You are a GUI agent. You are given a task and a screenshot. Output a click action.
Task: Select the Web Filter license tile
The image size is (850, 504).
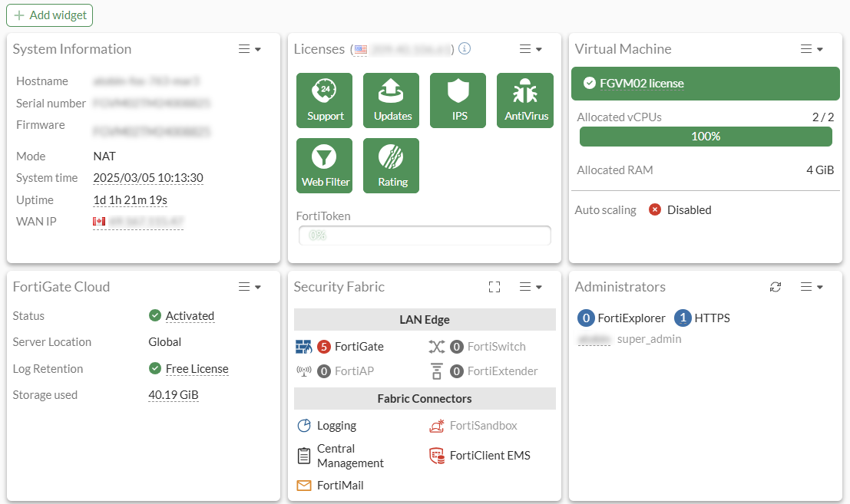click(x=324, y=166)
